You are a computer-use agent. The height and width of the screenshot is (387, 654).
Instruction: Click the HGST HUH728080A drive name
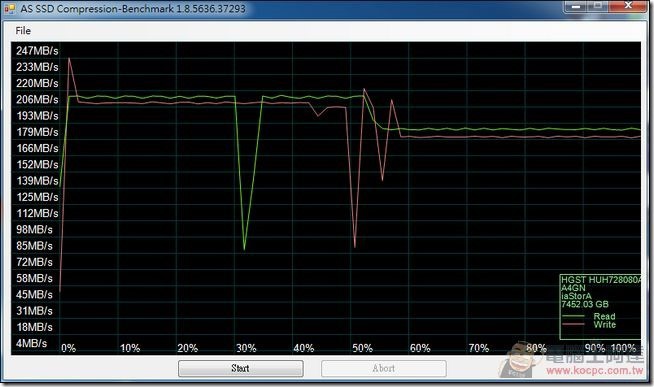point(601,280)
